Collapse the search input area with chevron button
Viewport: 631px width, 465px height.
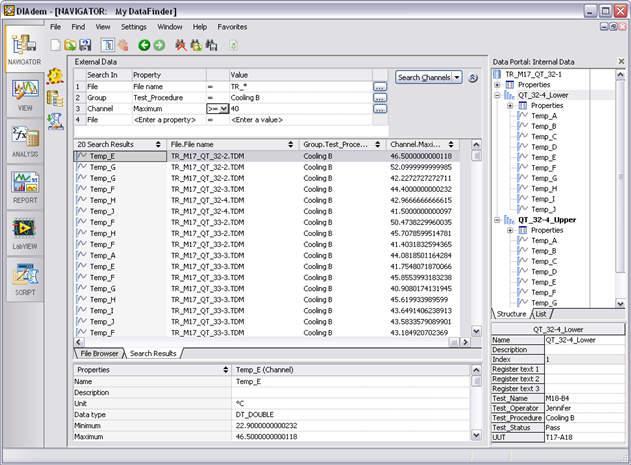coord(473,77)
